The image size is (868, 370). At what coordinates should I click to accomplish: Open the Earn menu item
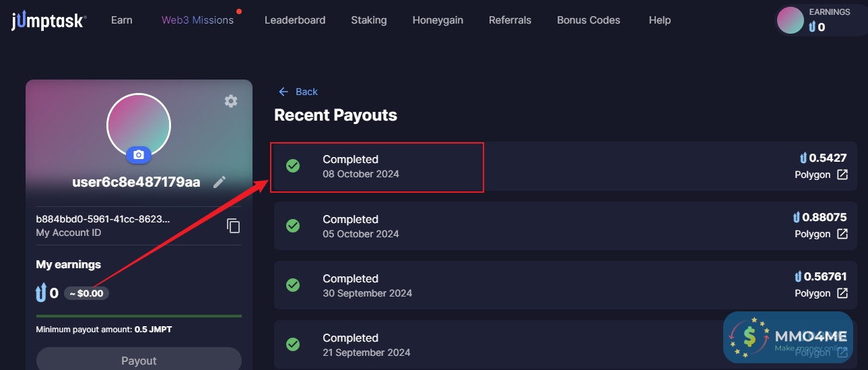point(122,20)
